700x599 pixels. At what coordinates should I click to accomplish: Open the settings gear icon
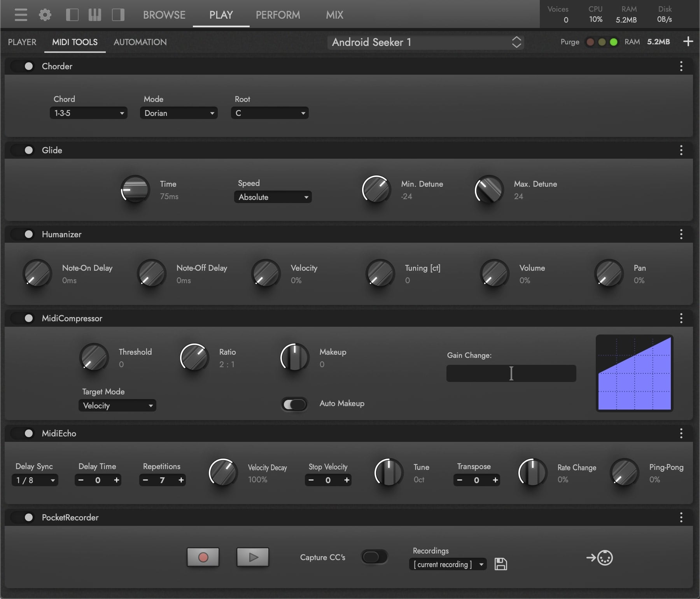pyautogui.click(x=45, y=15)
